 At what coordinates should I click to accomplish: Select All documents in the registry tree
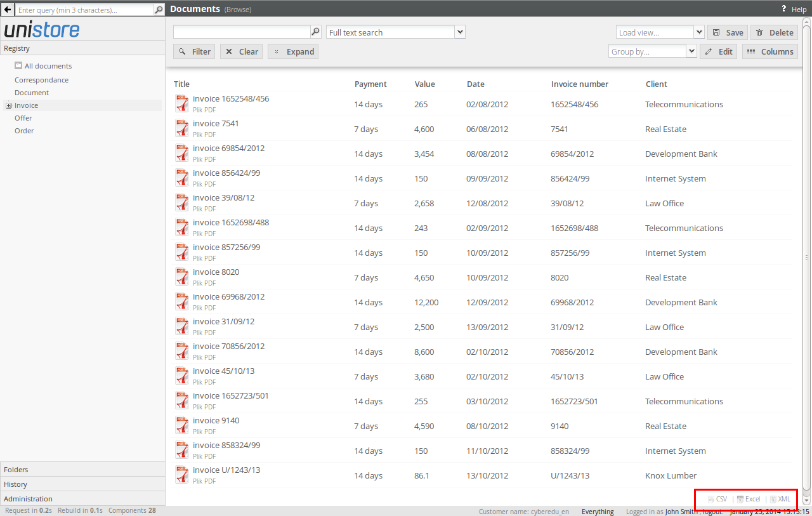click(48, 66)
